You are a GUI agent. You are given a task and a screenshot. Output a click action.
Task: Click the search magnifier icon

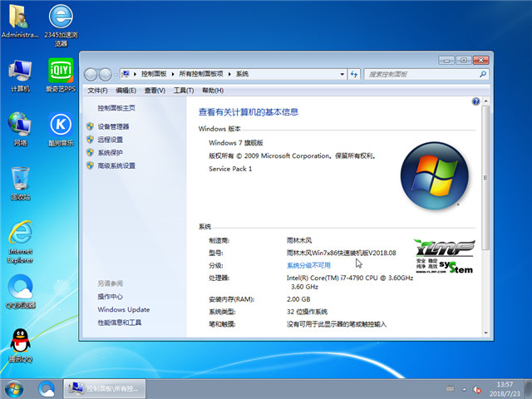pyautogui.click(x=483, y=74)
